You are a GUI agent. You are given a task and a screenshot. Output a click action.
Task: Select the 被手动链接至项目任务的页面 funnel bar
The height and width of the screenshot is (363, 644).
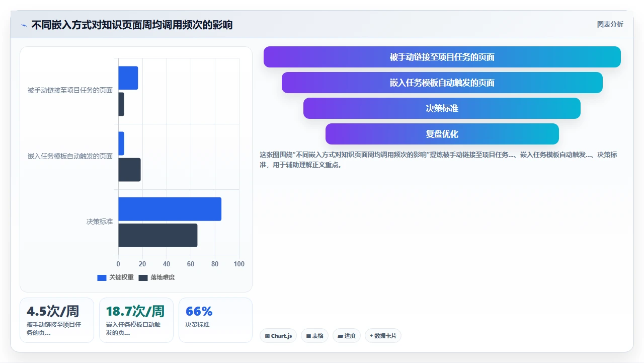pos(442,57)
